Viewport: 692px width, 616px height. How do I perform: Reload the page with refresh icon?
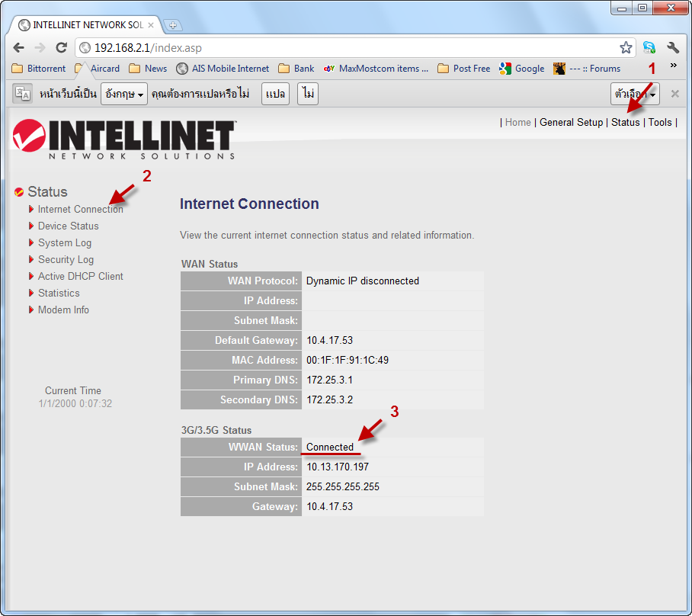(x=61, y=48)
